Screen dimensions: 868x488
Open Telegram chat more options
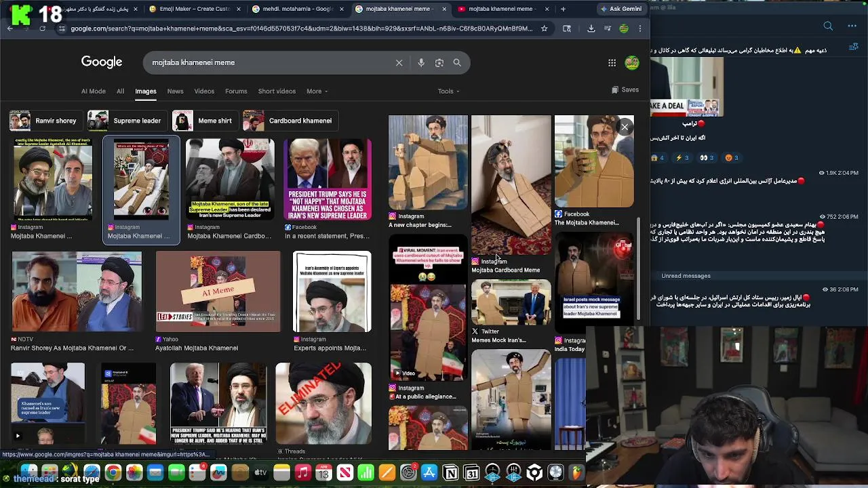click(x=852, y=26)
